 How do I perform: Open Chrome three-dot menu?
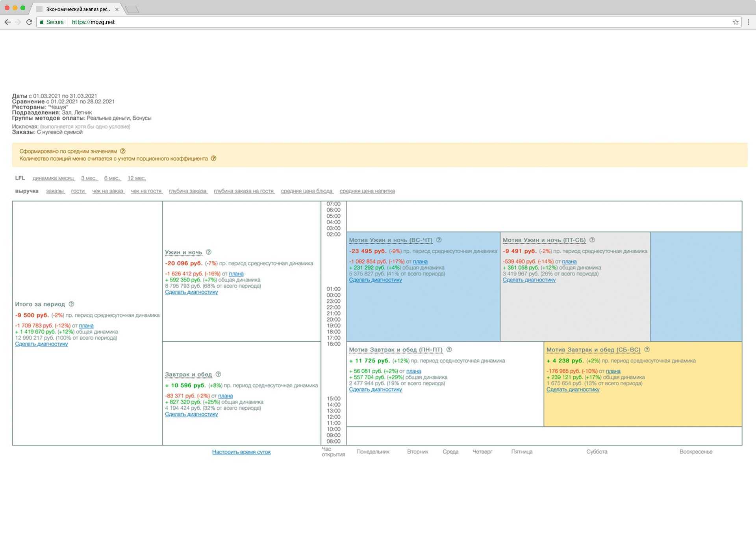click(x=749, y=22)
